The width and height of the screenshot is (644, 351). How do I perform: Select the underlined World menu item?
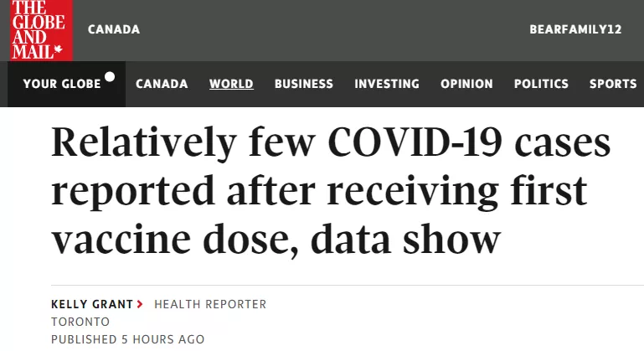click(x=231, y=84)
